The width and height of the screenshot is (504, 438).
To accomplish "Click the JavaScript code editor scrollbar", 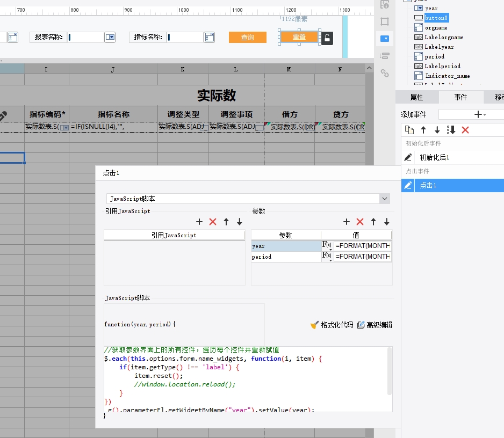I will 390,371.
